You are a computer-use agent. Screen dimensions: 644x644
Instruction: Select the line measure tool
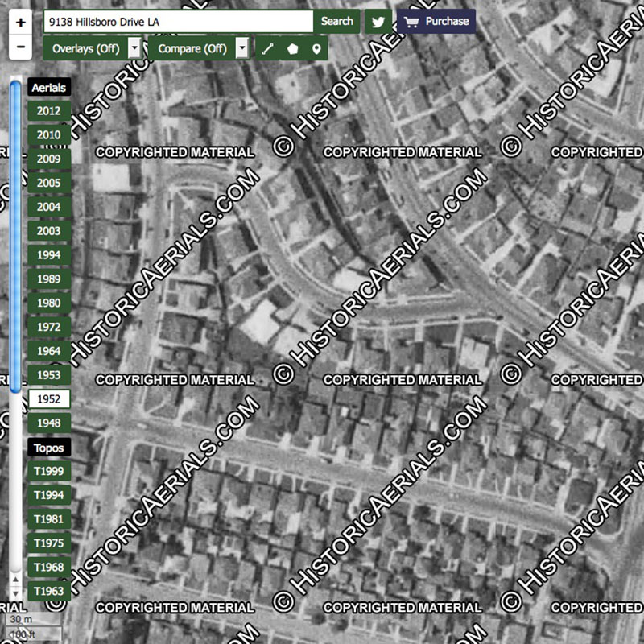[268, 49]
